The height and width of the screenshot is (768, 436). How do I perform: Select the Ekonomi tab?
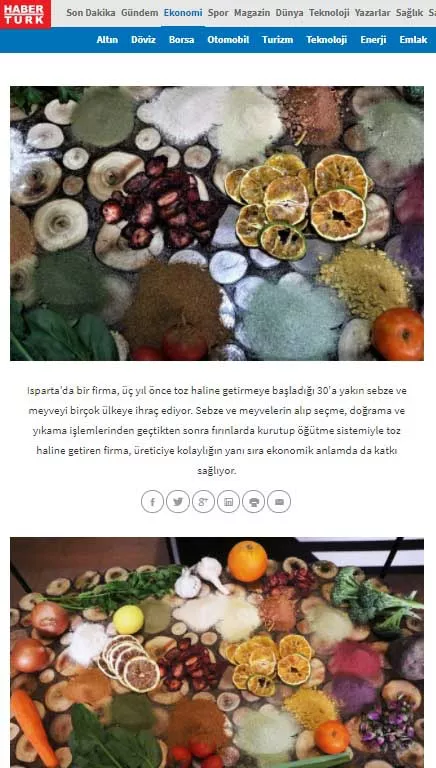(183, 13)
